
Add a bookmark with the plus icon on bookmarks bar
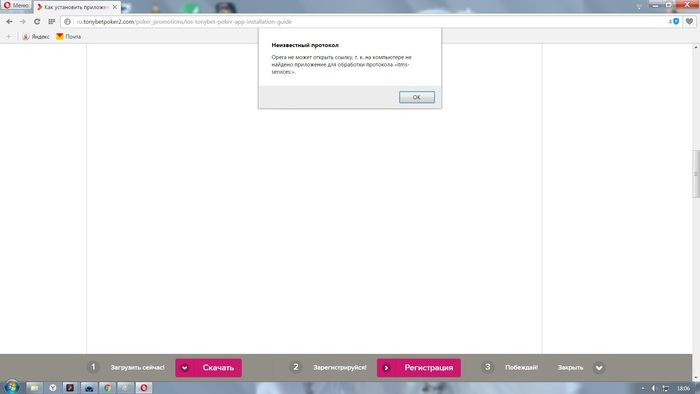pos(8,37)
